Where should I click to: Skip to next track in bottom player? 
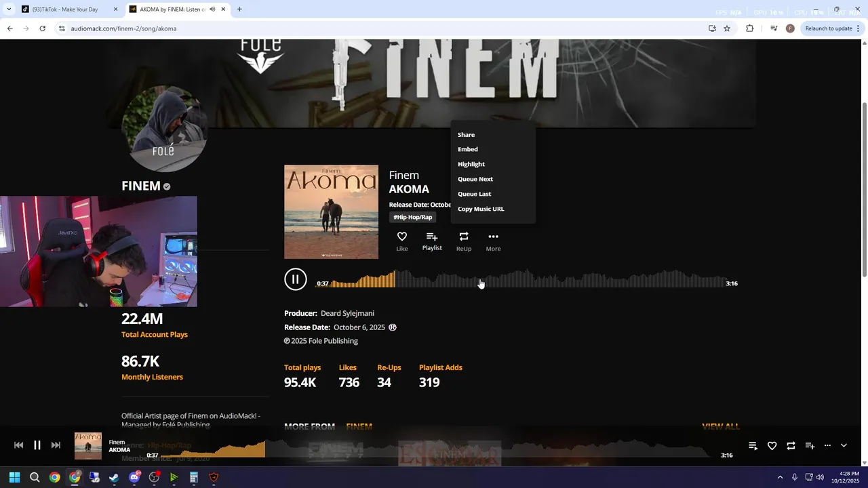pos(56,445)
